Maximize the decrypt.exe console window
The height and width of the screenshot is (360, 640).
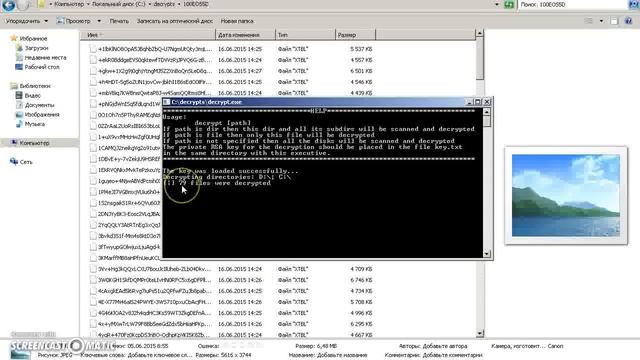coord(478,102)
